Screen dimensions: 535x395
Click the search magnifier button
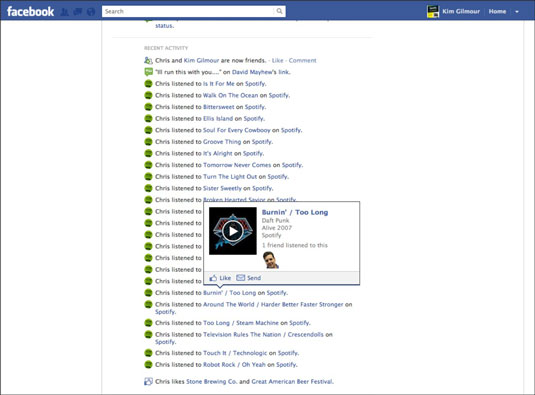click(279, 11)
